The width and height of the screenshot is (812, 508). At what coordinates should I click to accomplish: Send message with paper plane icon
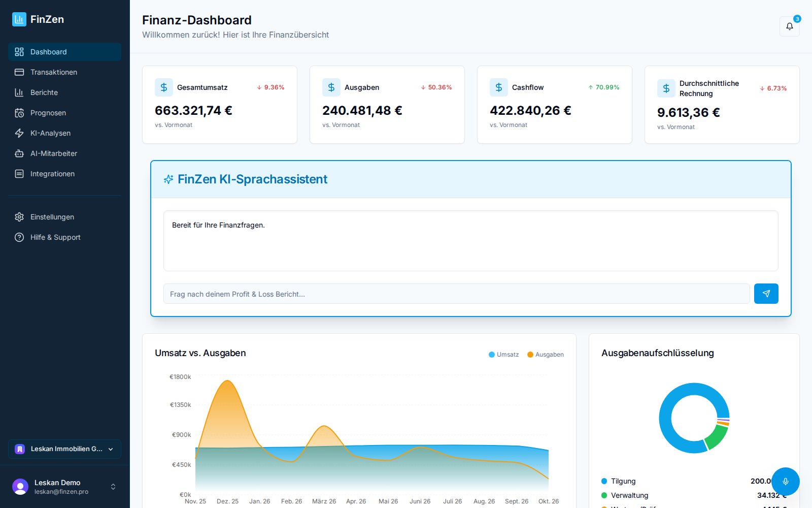tap(766, 294)
